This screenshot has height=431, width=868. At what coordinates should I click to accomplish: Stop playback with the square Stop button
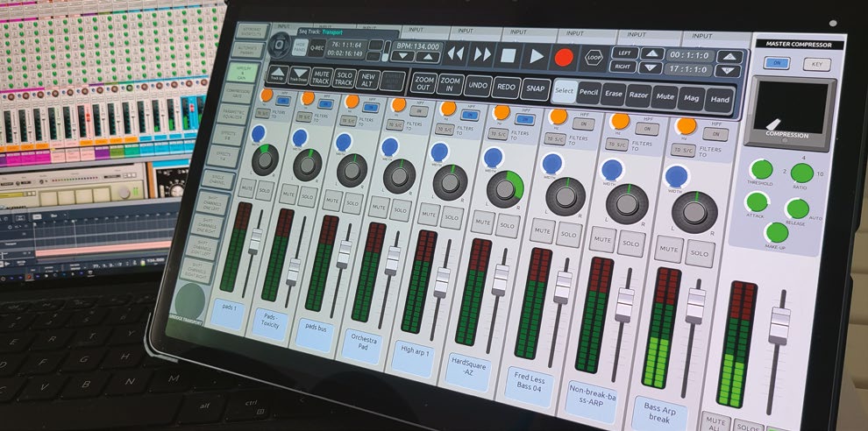(509, 55)
